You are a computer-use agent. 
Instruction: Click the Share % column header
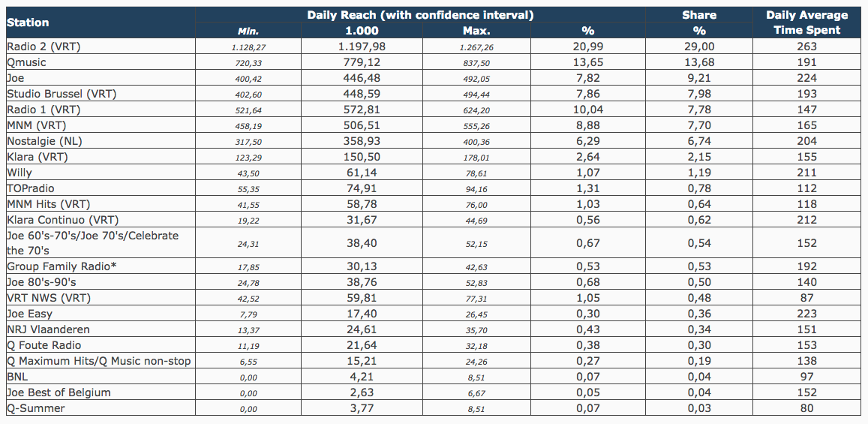pos(698,23)
